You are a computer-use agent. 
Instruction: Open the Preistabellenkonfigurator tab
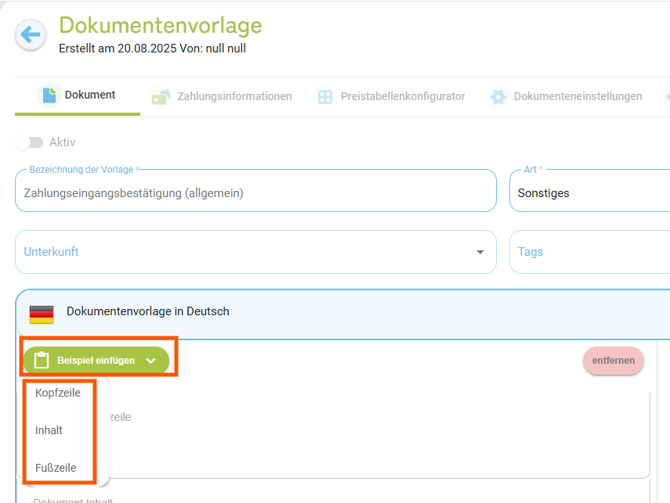[400, 97]
